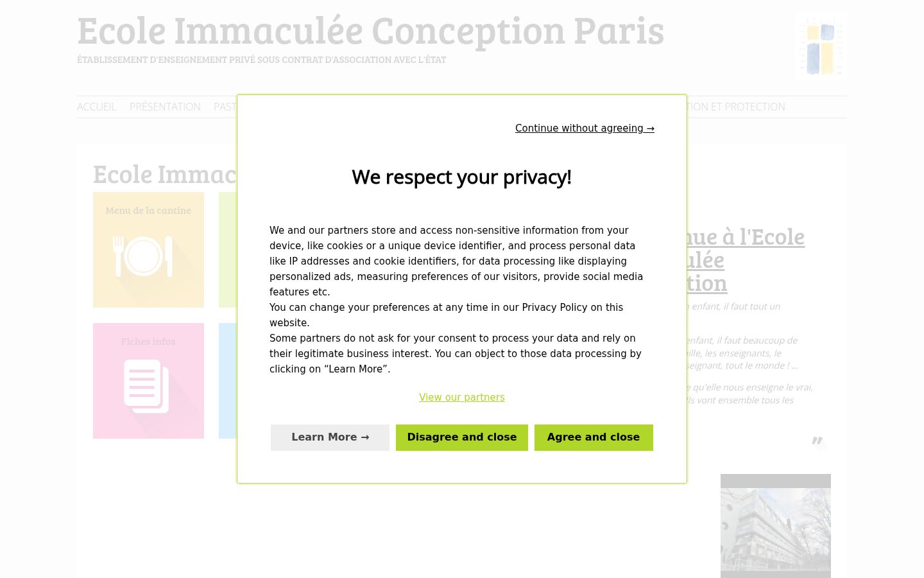Click the Menu de la cantine label
The width and height of the screenshot is (924, 578).
pos(148,210)
